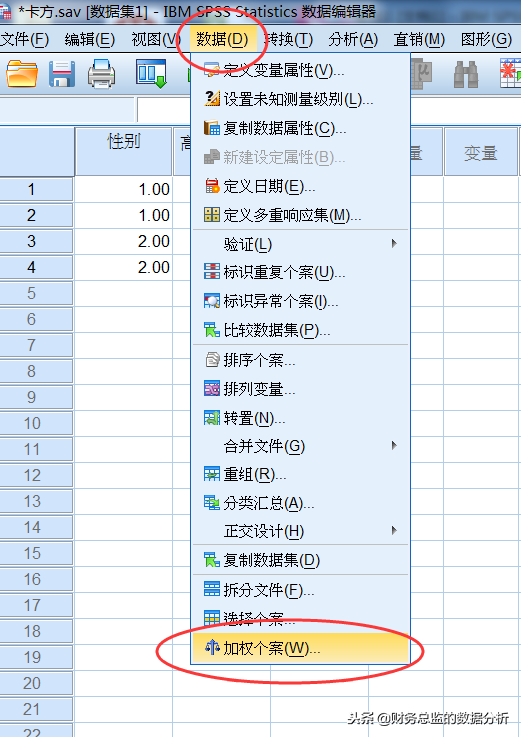Viewport: 521px width, 737px height.
Task: Select 标识异常个案(I) menu entry
Action: [x=300, y=301]
